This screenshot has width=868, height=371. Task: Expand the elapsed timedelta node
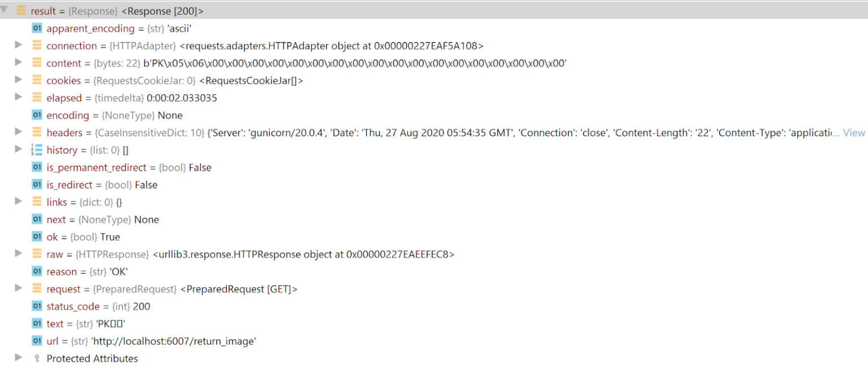click(19, 97)
